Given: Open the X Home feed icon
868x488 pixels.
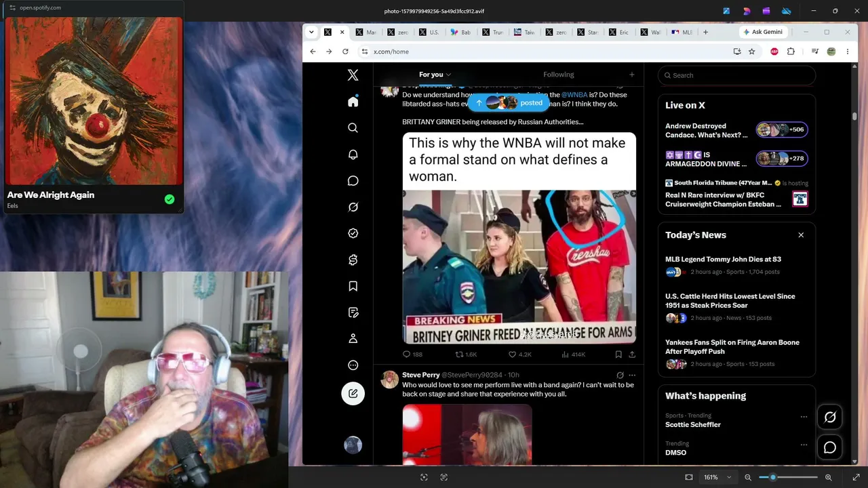Looking at the screenshot, I should pos(353,102).
